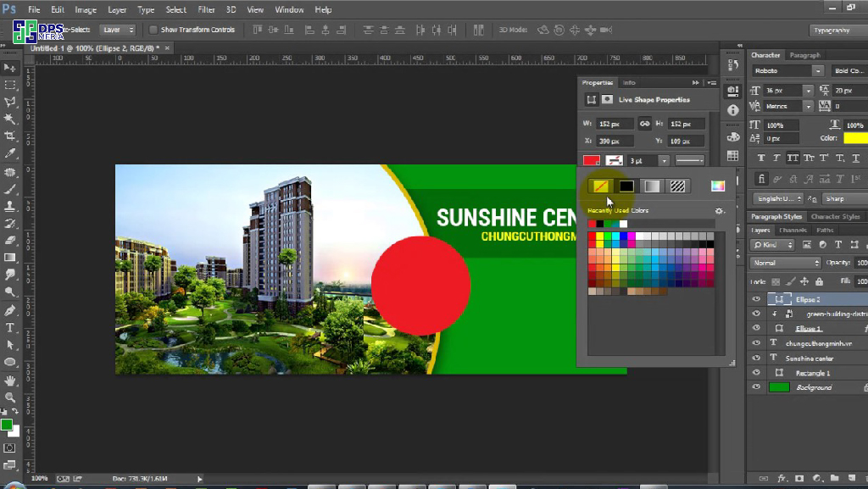Open swatches panel gear menu
The height and width of the screenshot is (489, 868).
click(719, 211)
